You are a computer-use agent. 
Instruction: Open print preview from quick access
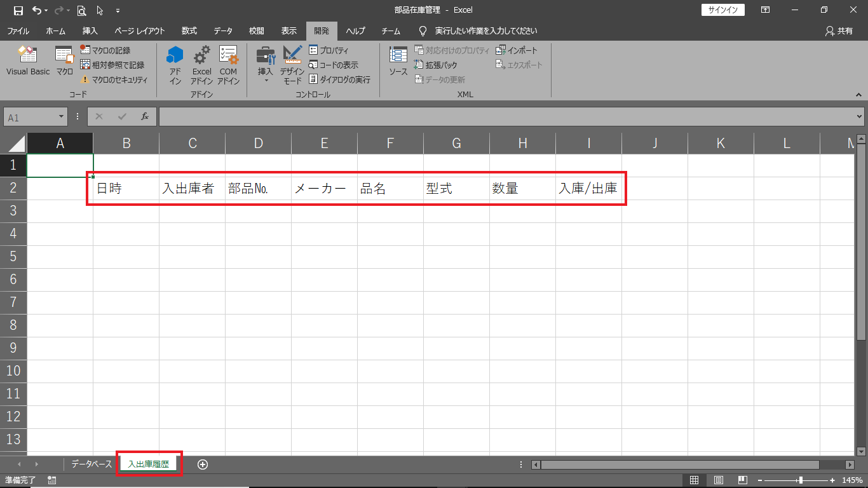(81, 10)
